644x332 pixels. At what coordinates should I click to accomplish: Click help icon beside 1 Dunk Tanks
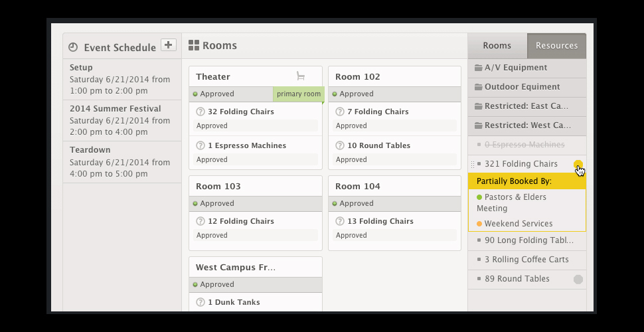coord(200,302)
